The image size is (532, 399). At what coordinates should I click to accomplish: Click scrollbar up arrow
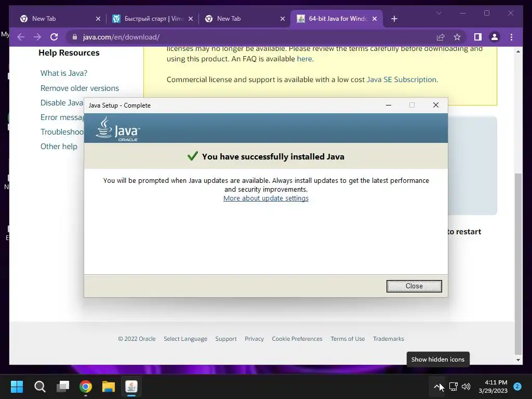518,51
